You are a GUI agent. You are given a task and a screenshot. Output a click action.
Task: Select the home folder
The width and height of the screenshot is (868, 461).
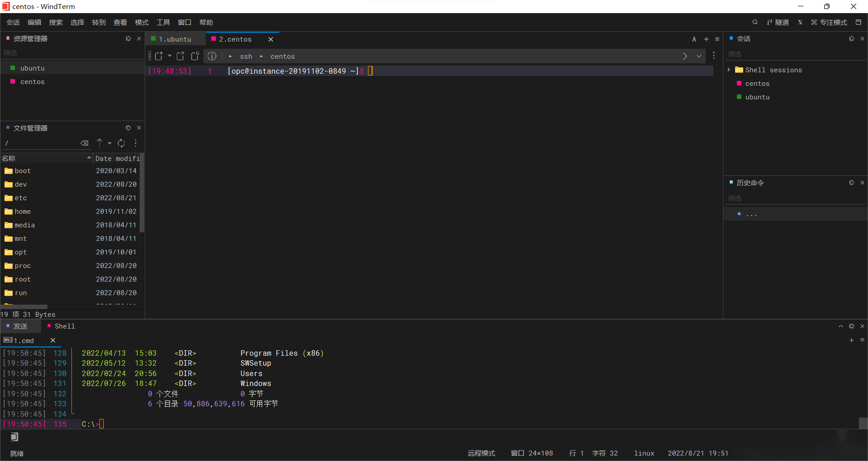pos(70,212)
